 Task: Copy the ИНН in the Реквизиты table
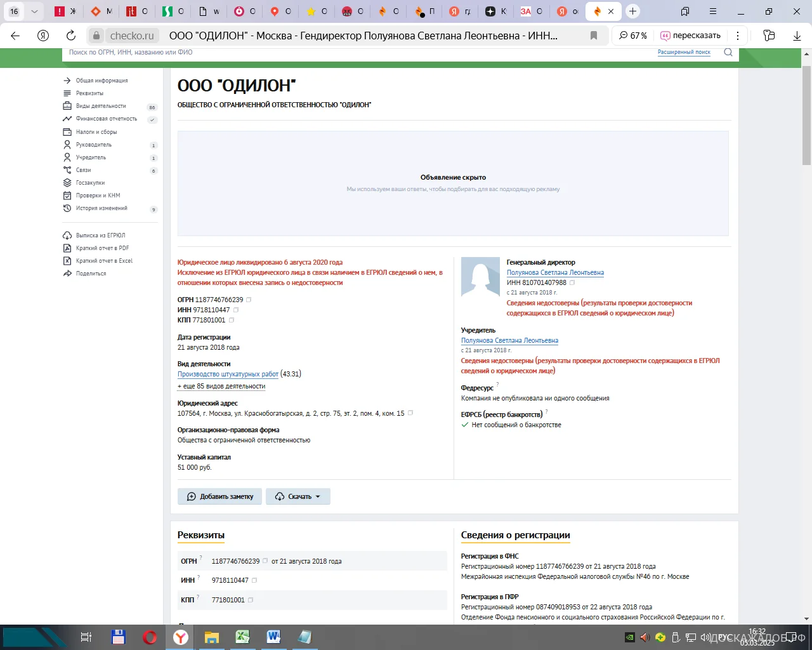[x=254, y=580]
